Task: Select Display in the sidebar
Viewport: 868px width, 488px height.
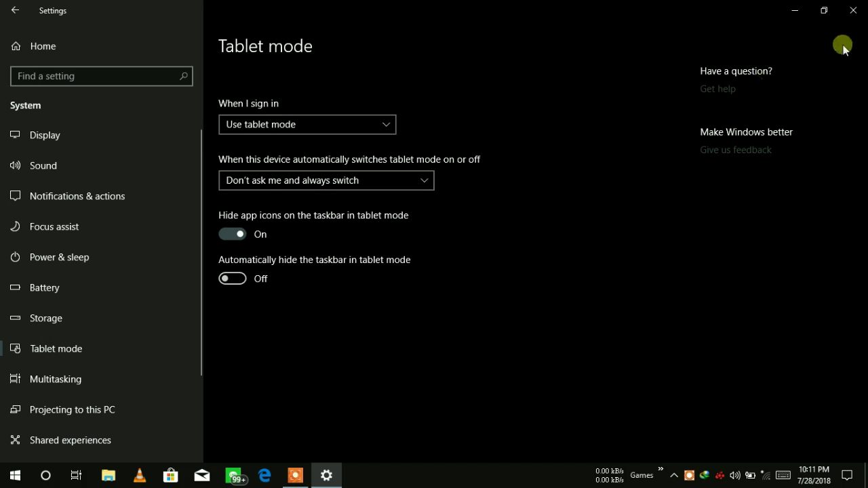Action: (x=45, y=135)
